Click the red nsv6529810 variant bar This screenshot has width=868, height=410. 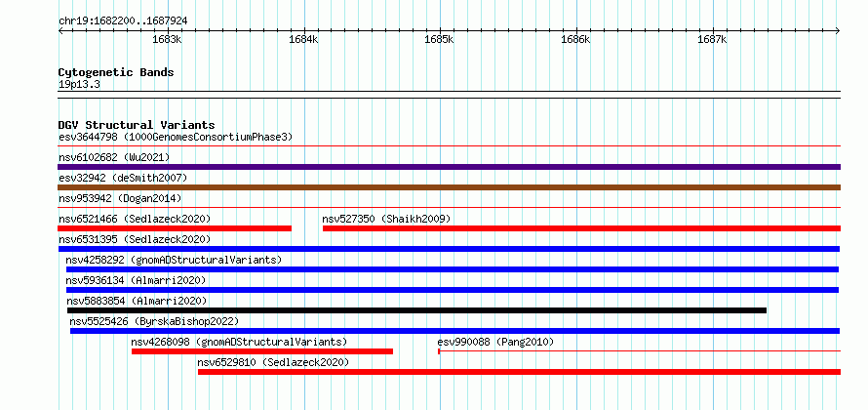tap(519, 372)
